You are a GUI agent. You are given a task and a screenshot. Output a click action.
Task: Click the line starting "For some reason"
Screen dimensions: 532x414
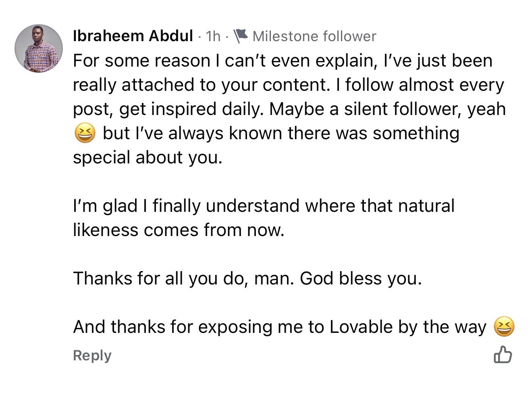pyautogui.click(x=282, y=61)
